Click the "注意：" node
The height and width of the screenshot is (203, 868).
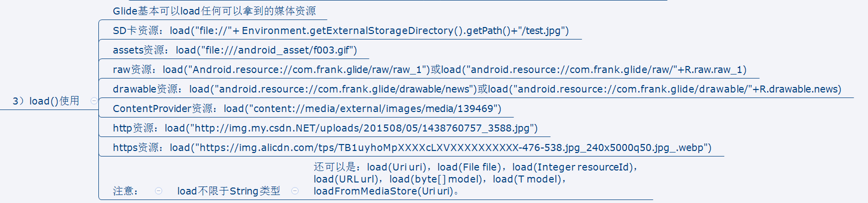click(x=125, y=191)
